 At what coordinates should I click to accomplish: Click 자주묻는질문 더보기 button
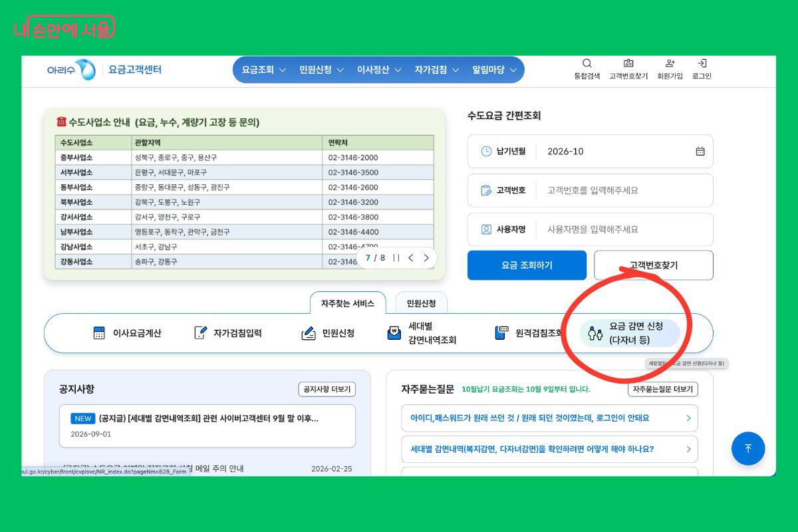tap(663, 389)
